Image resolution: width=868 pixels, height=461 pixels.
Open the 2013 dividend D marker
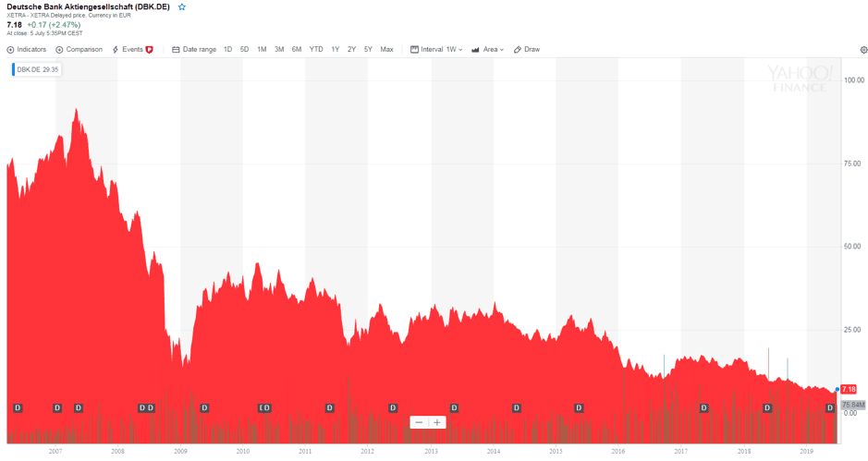click(454, 407)
